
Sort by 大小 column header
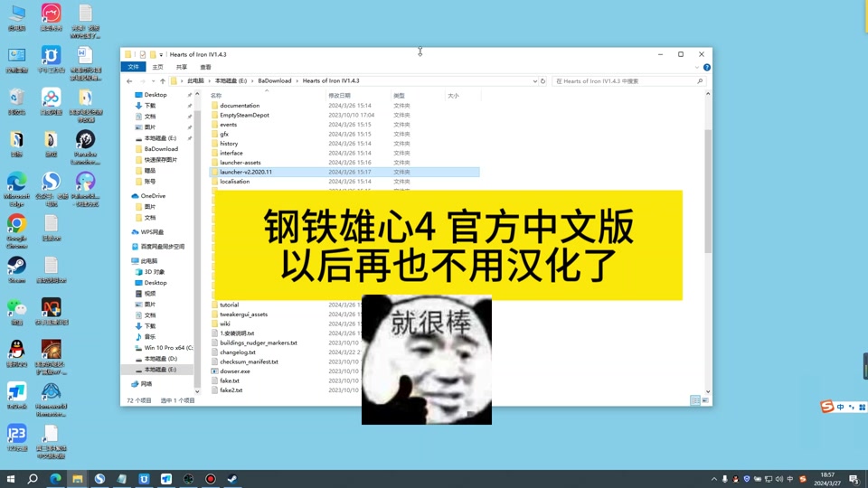pyautogui.click(x=453, y=96)
